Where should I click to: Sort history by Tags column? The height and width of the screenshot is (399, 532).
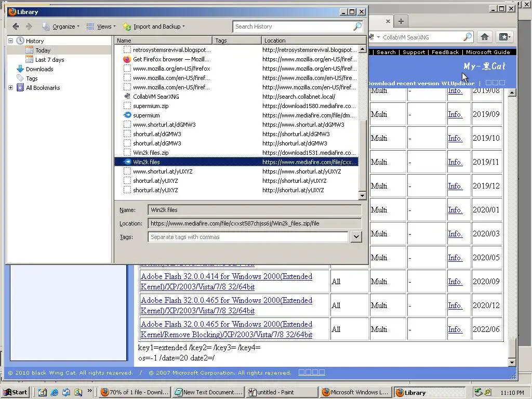tap(237, 41)
